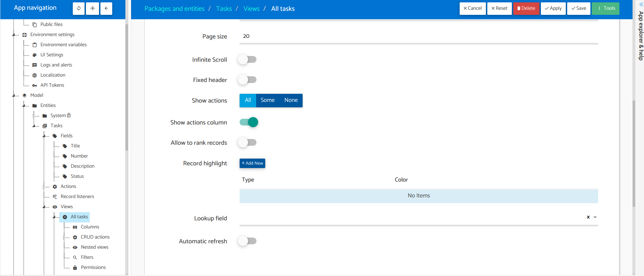
Task: Select Some for Show actions
Action: point(268,100)
